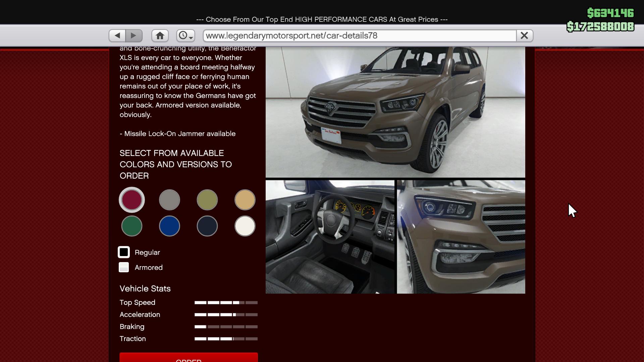The image size is (644, 362).
Task: Close the page with the X icon
Action: [x=524, y=35]
